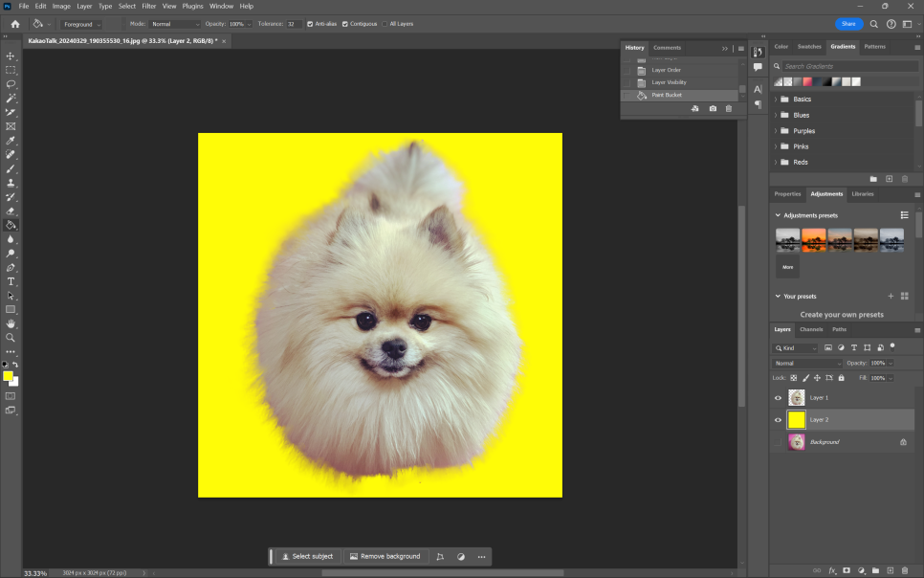Screen dimensions: 924x578
Task: Select the Frame tool
Action: (11, 126)
